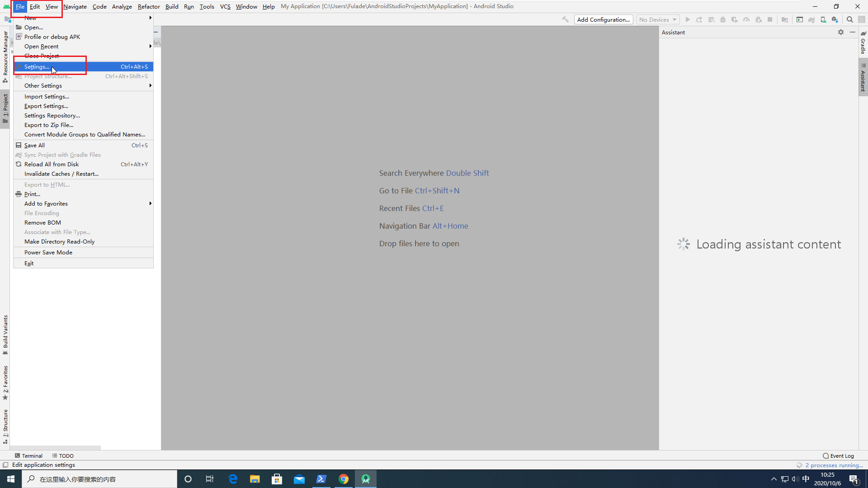Click the Search Everywhere magnifier icon
Screen dimensions: 868x488
coord(850,19)
